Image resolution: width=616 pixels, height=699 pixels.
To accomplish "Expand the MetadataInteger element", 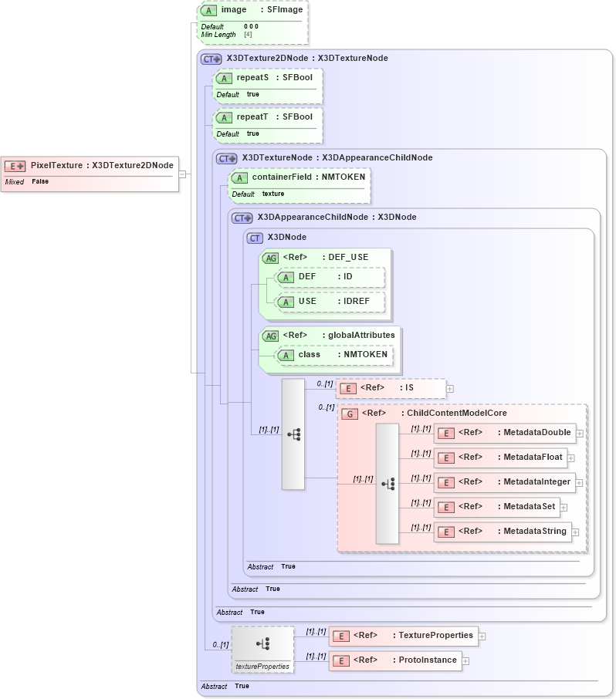I will pyautogui.click(x=579, y=483).
